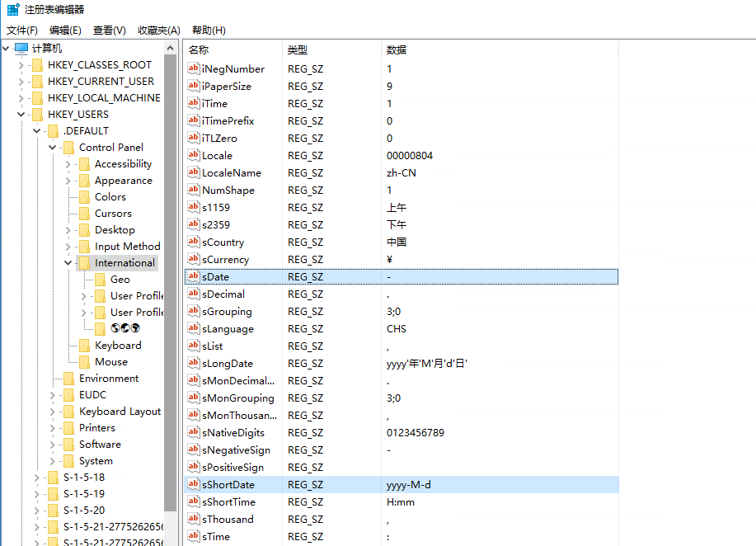The image size is (756, 546).
Task: Click the computer icon at tree root
Action: 21,49
